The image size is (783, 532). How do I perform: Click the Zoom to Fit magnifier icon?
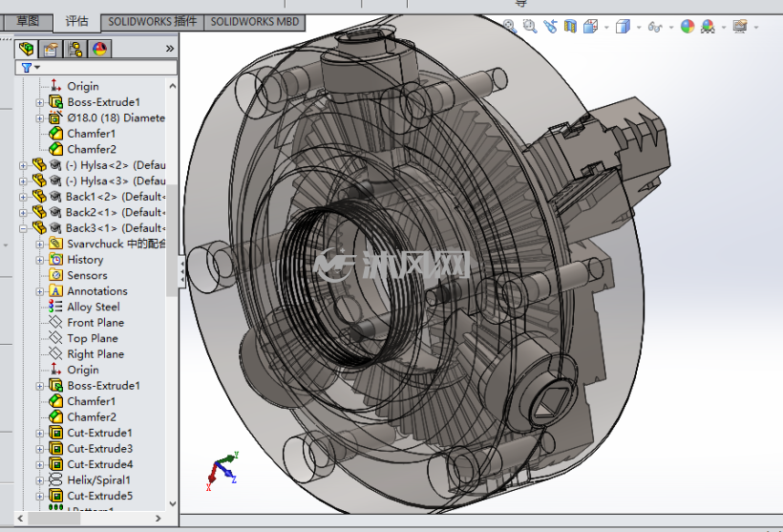coord(510,26)
